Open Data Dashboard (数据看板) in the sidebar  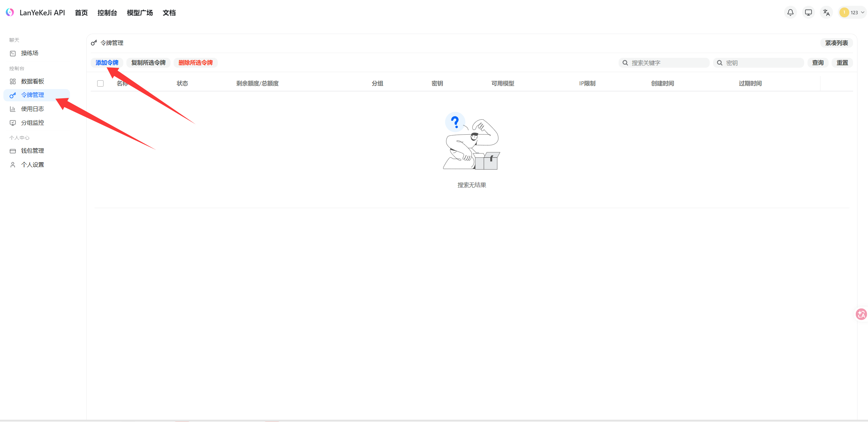tap(37, 82)
